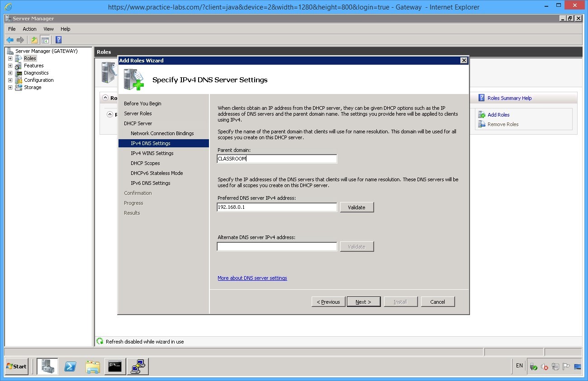The height and width of the screenshot is (381, 588).
Task: Open Windows Explorer folder taskbar icon
Action: coord(93,367)
